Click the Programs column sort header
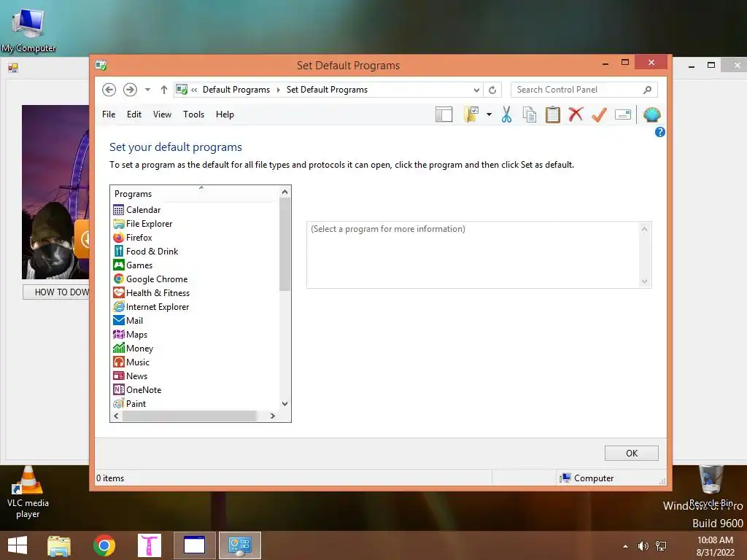The height and width of the screenshot is (560, 747). point(194,194)
